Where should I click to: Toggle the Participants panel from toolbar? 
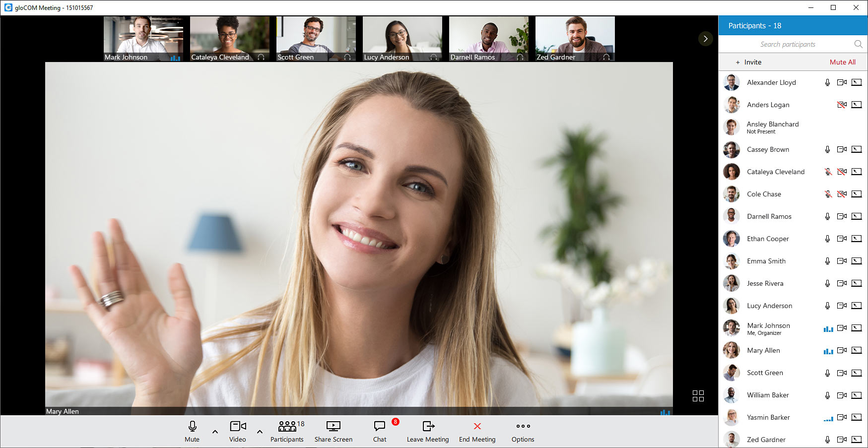pyautogui.click(x=287, y=426)
